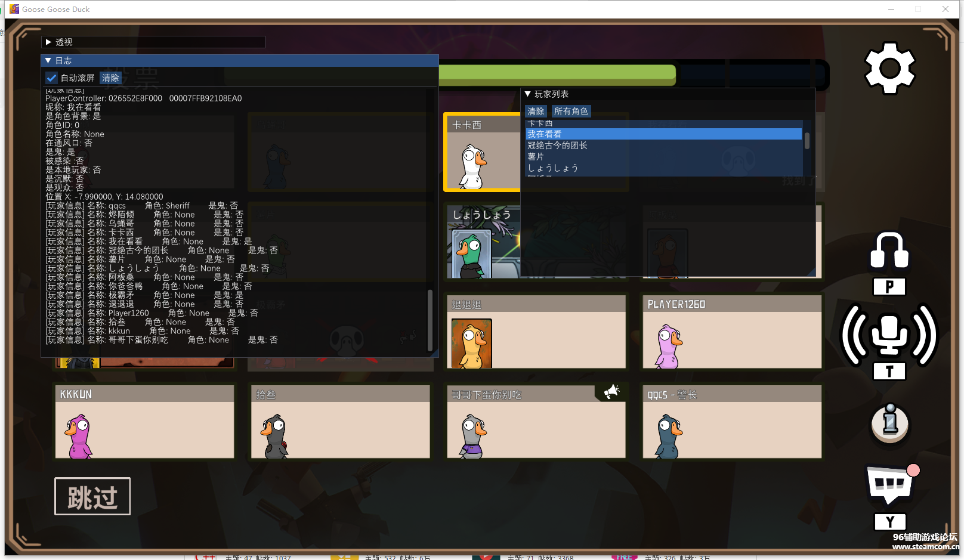Viewport: 964px width, 560px height.
Task: Select 薯片 in the player list
Action: (663, 157)
